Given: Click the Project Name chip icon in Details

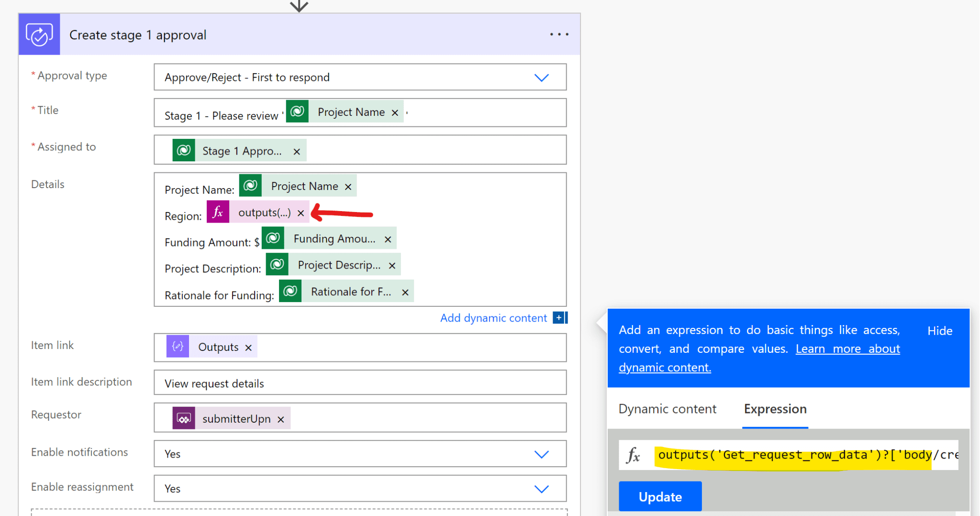Looking at the screenshot, I should 251,185.
